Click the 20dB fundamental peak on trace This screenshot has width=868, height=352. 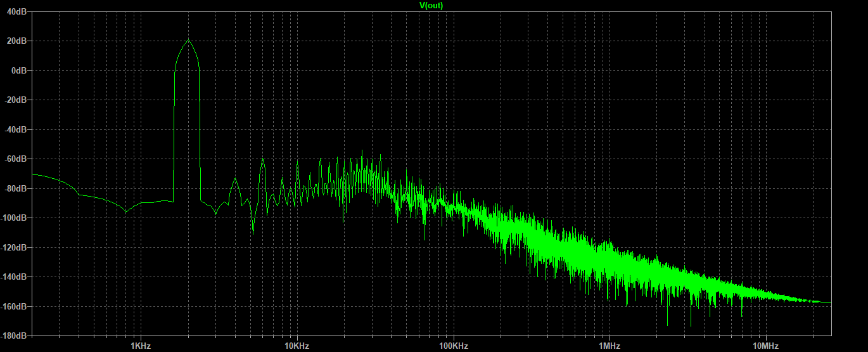[x=188, y=41]
